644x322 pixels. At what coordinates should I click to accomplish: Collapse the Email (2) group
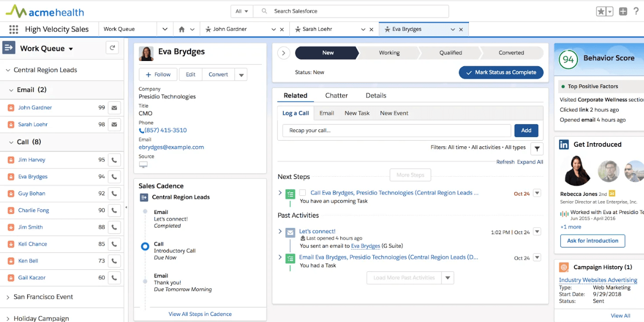(11, 90)
